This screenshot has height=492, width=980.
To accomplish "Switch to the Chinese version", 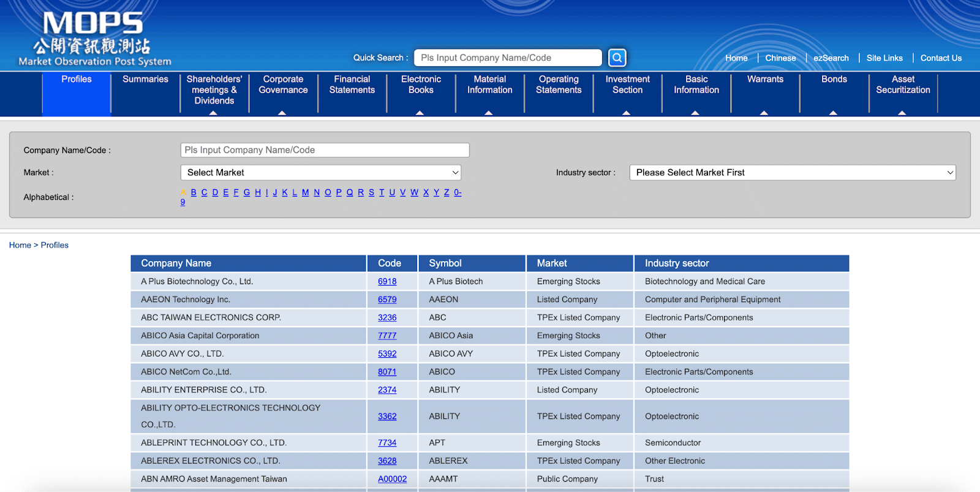I will click(780, 58).
